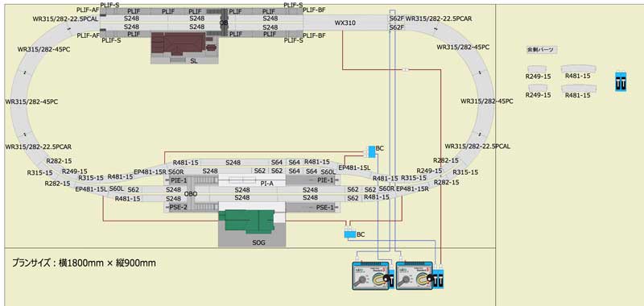Click the upper R249-15 spare track piece
This screenshot has height=306, width=644.
click(538, 69)
